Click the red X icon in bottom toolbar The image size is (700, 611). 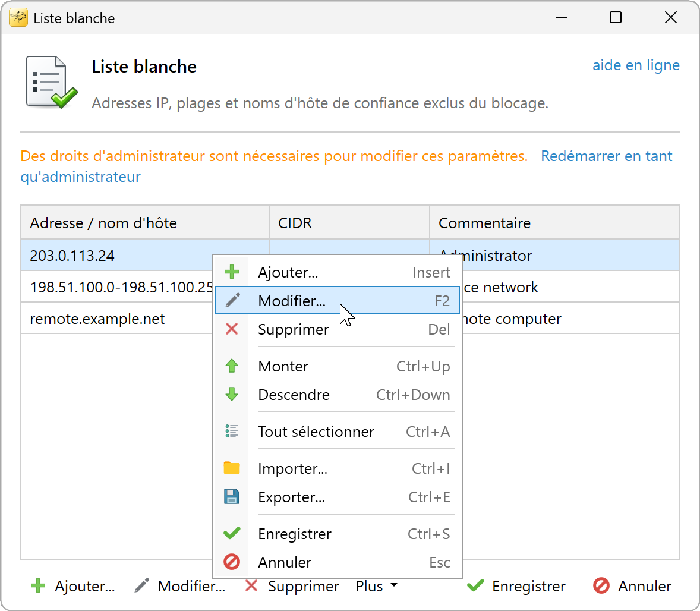pos(251,585)
